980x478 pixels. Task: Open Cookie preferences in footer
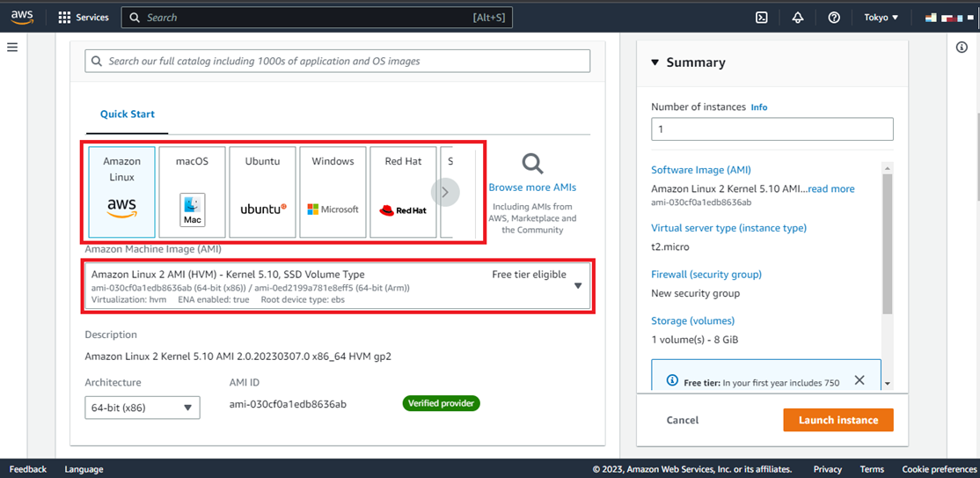(x=939, y=469)
